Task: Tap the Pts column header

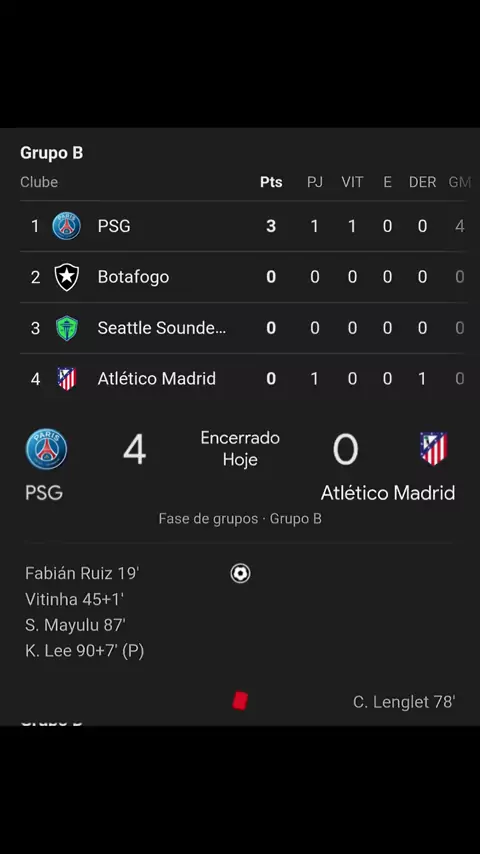Action: (271, 182)
